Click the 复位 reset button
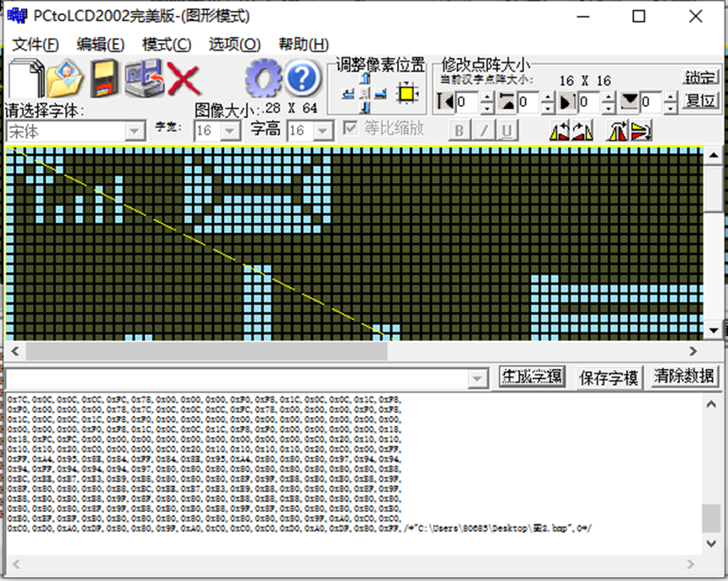 pyautogui.click(x=700, y=101)
